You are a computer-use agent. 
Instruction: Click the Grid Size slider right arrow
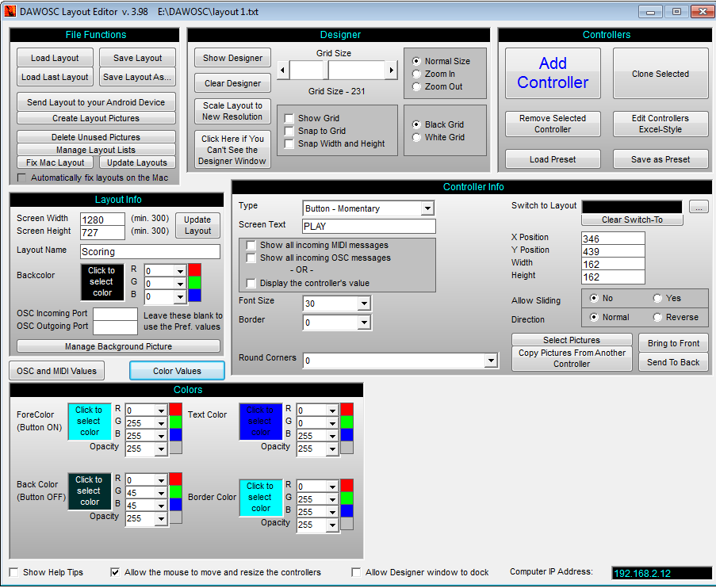click(391, 71)
